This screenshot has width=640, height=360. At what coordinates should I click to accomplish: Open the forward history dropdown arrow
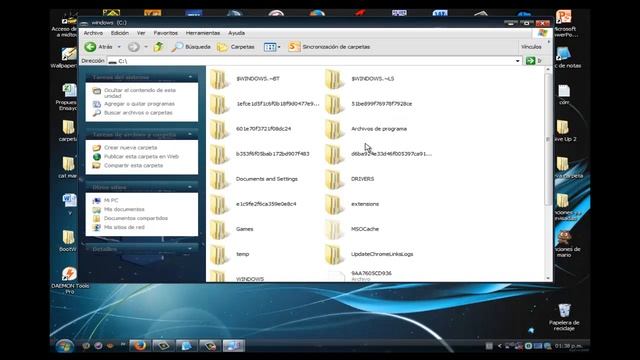point(146,47)
